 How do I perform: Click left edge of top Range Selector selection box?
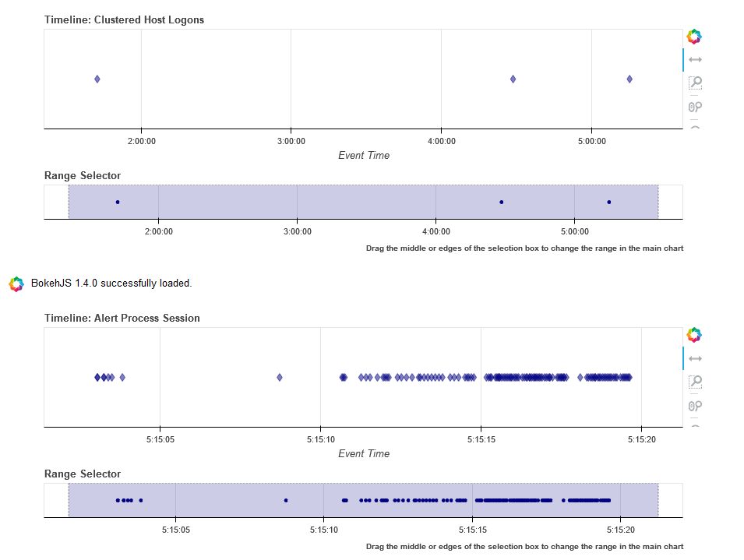point(69,202)
